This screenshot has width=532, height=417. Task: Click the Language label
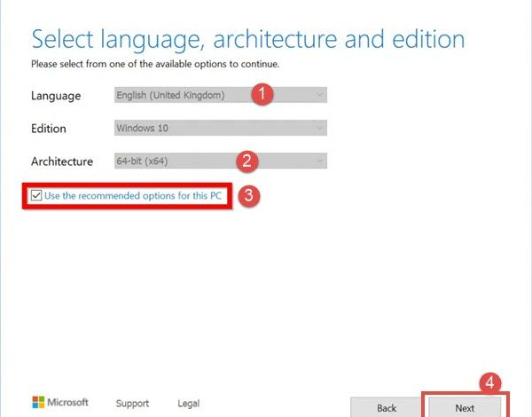pos(56,96)
